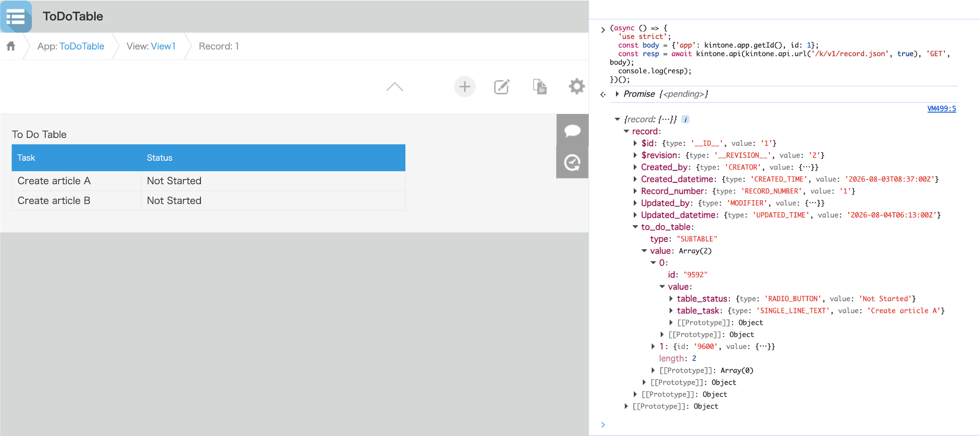
Task: Open VM499:5 source link in console
Action: [x=942, y=109]
